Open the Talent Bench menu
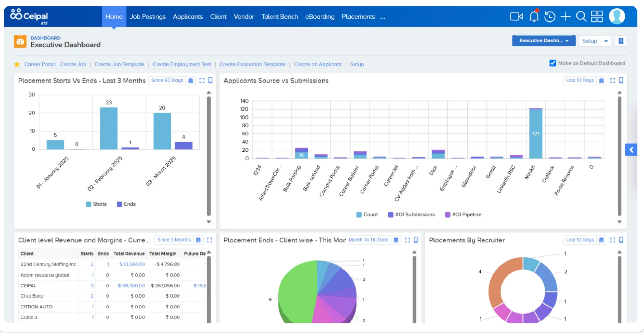The image size is (644, 333). click(279, 17)
